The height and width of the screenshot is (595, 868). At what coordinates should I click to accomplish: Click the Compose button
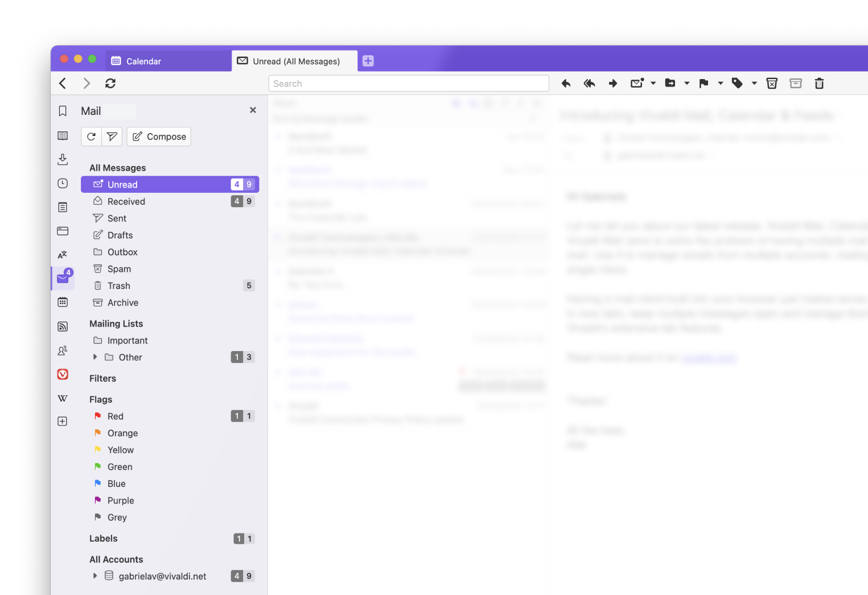click(159, 137)
